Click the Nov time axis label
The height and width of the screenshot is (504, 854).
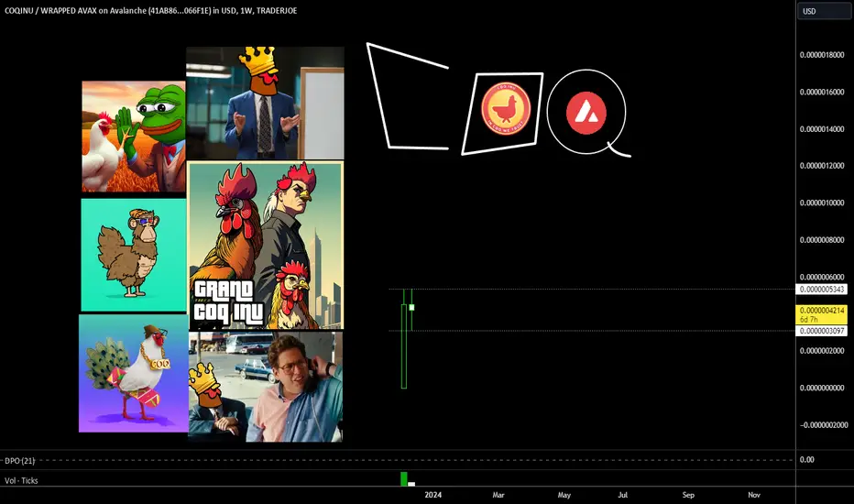coord(754,495)
